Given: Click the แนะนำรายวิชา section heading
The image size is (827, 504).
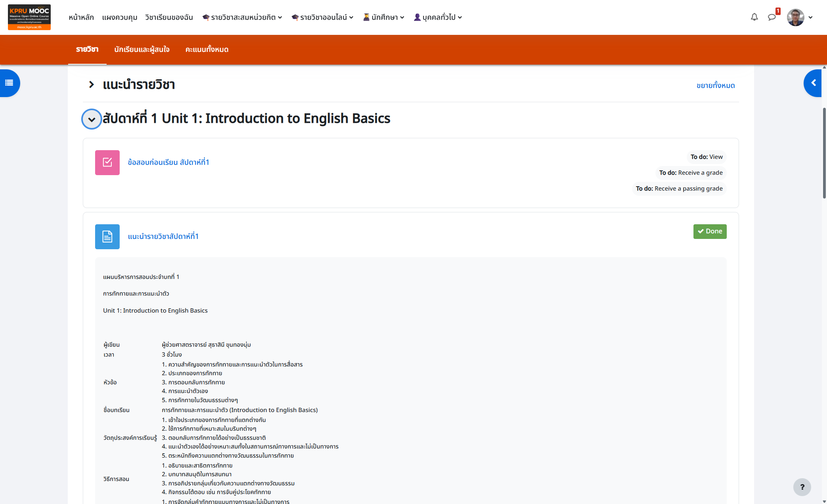Looking at the screenshot, I should tap(139, 84).
